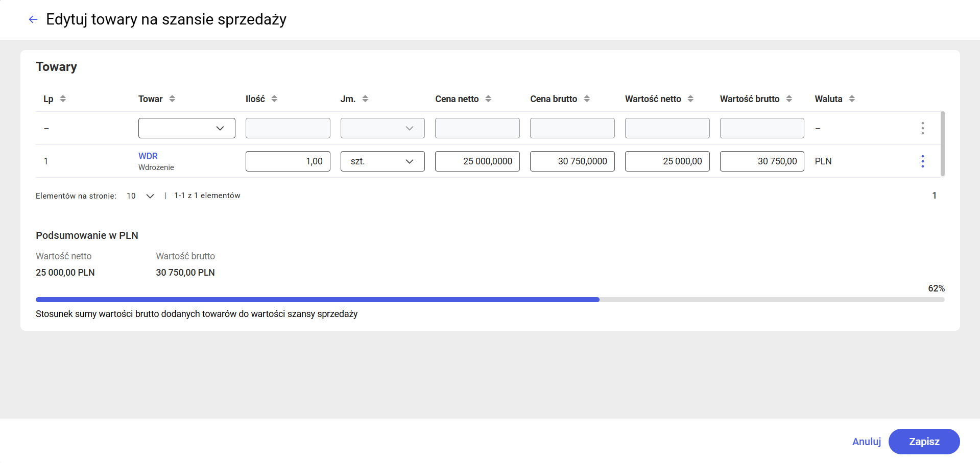Open the WDR product link

click(x=148, y=156)
